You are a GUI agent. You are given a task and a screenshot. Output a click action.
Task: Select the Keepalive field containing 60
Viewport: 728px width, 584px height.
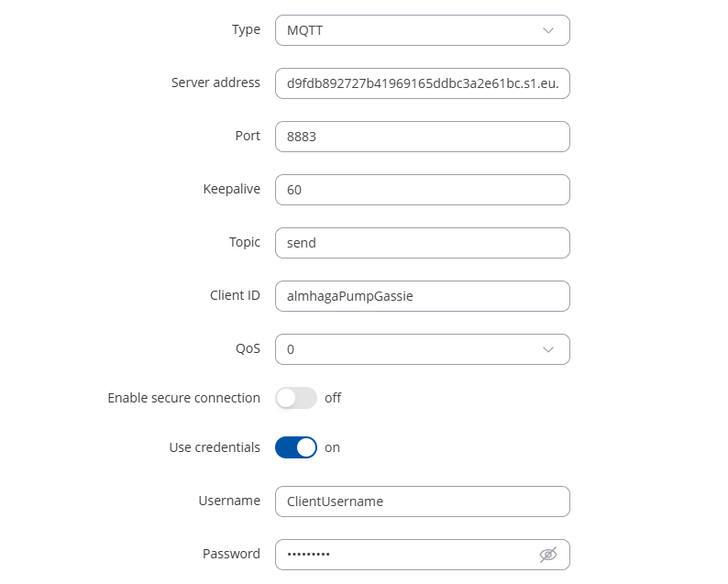tap(422, 190)
